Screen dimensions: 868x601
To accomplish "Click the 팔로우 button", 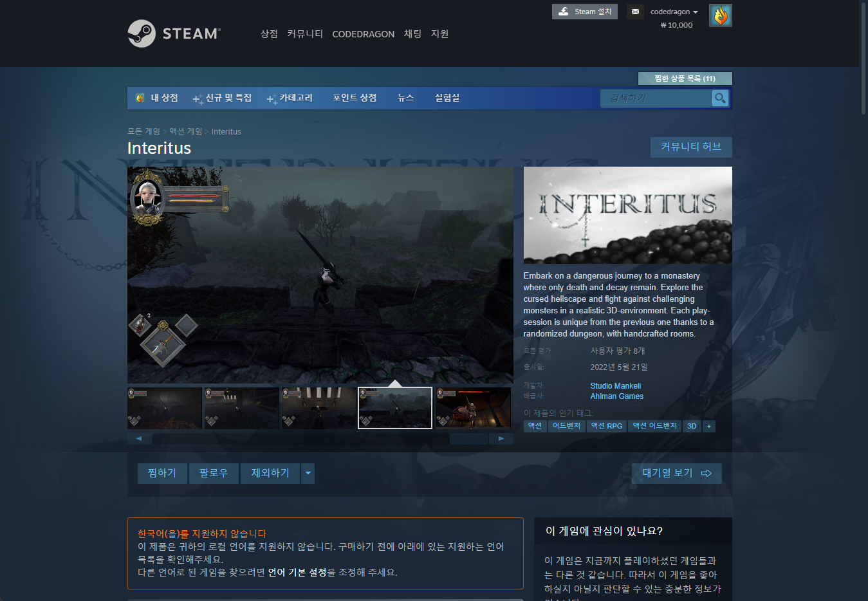I will [214, 473].
